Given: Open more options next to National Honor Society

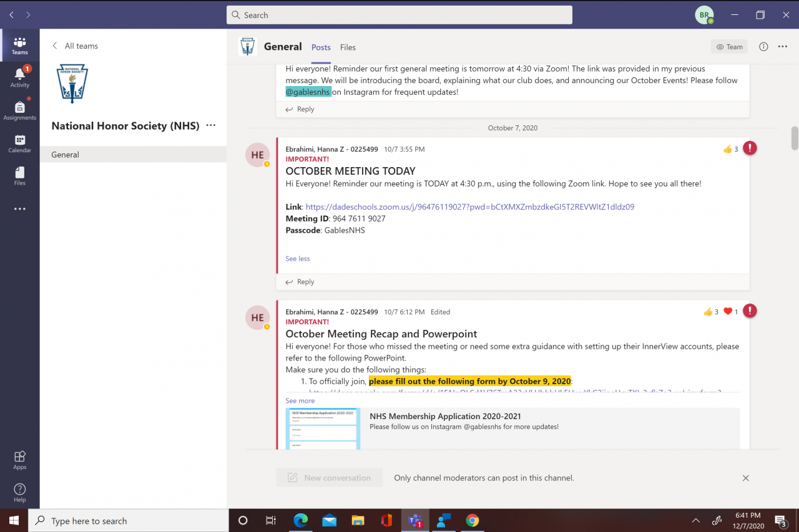Looking at the screenshot, I should pos(211,125).
